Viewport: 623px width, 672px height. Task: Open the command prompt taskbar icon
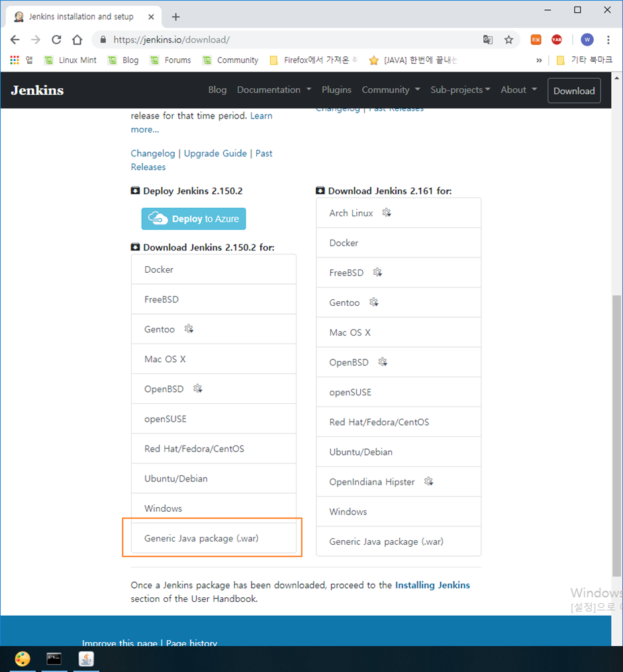point(54,659)
